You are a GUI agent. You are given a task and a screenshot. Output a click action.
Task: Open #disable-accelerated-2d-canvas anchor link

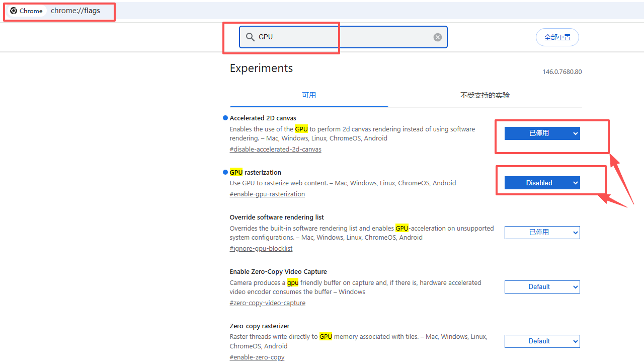(x=275, y=150)
